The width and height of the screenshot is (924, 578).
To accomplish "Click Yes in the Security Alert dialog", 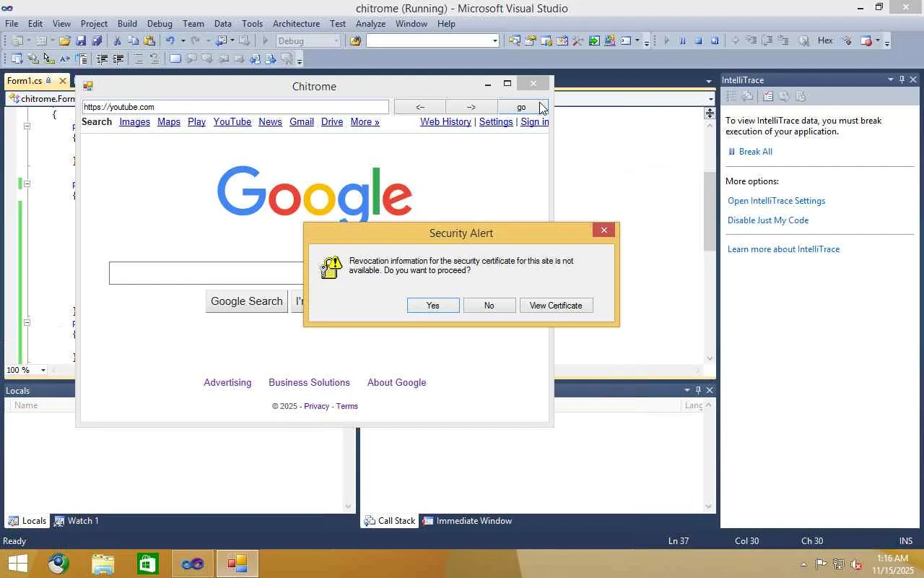I will (x=433, y=306).
